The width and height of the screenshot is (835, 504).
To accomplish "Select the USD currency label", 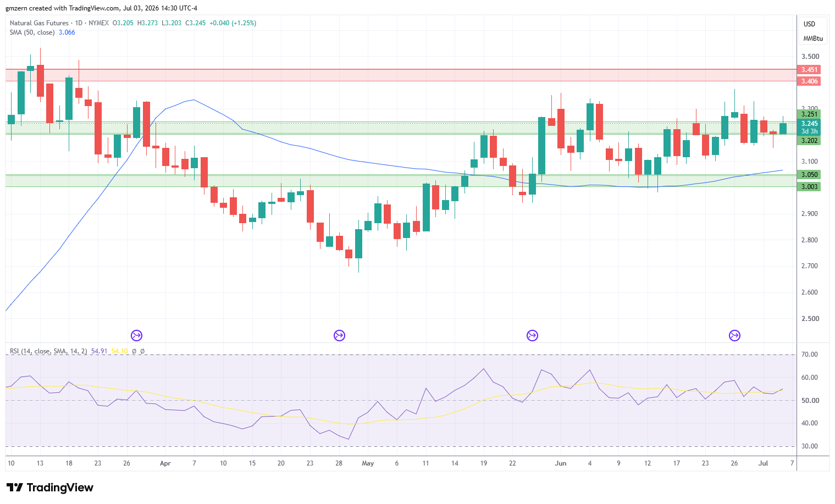I will point(809,24).
